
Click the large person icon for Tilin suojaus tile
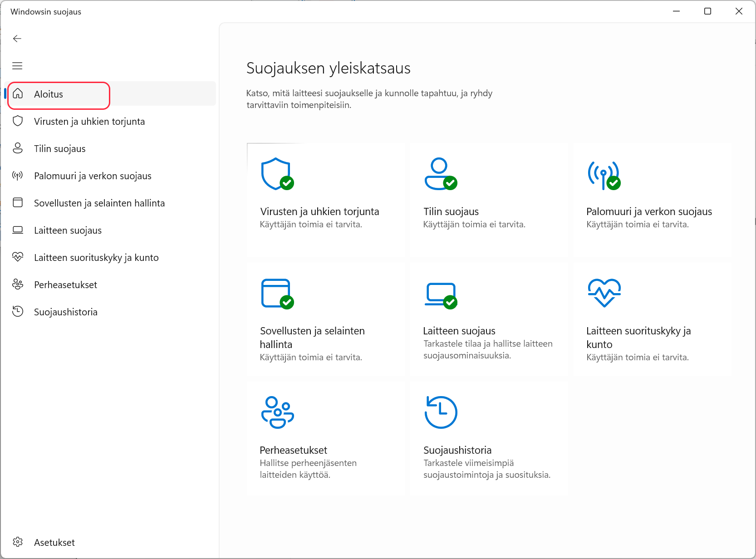[x=440, y=174]
